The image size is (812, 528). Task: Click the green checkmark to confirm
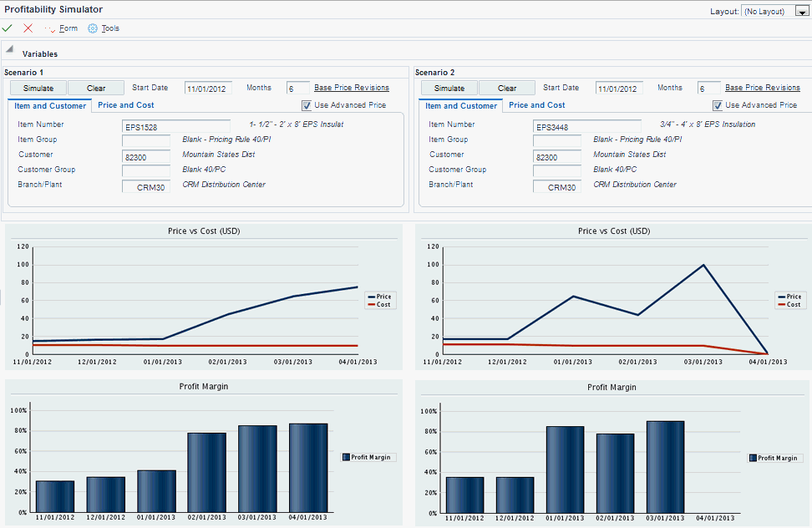(x=8, y=28)
